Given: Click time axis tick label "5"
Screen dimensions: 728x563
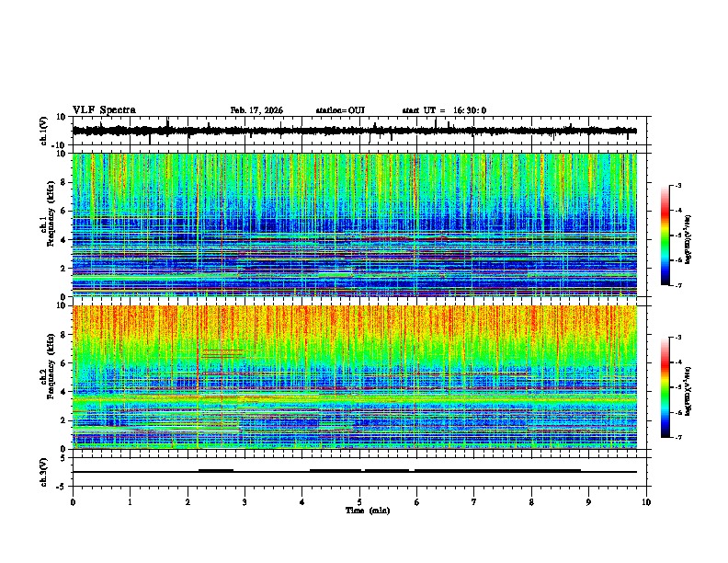Looking at the screenshot, I should tap(359, 502).
